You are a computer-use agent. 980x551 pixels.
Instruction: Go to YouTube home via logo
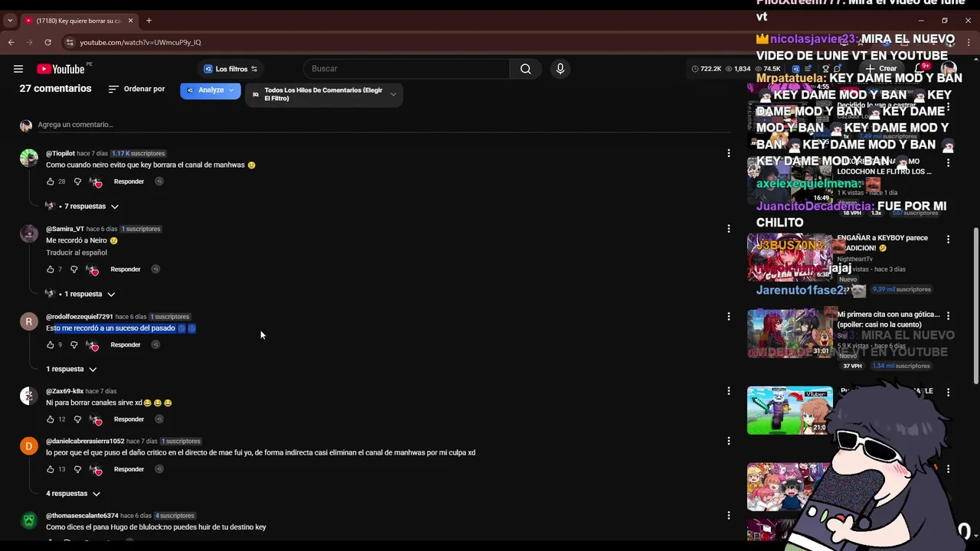(60, 69)
